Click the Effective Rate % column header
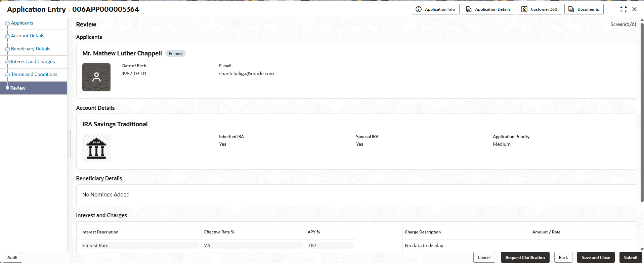The image size is (644, 263). [253, 232]
